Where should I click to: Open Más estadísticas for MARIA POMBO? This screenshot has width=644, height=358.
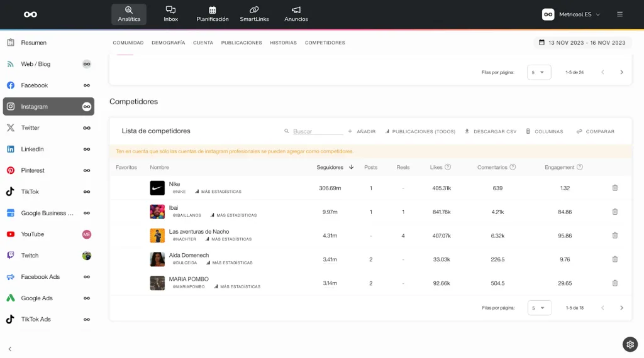[x=237, y=286]
